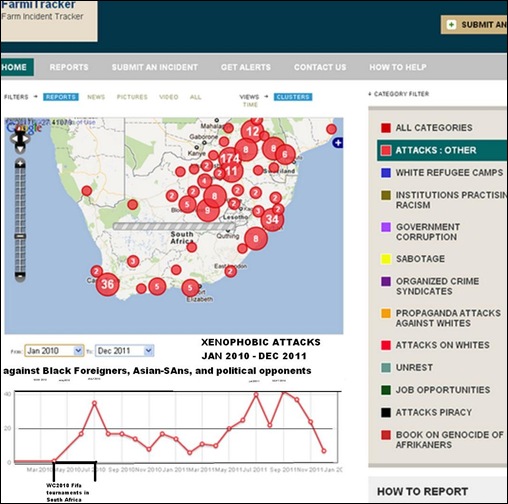Open the Get Alerts tab

tap(246, 67)
